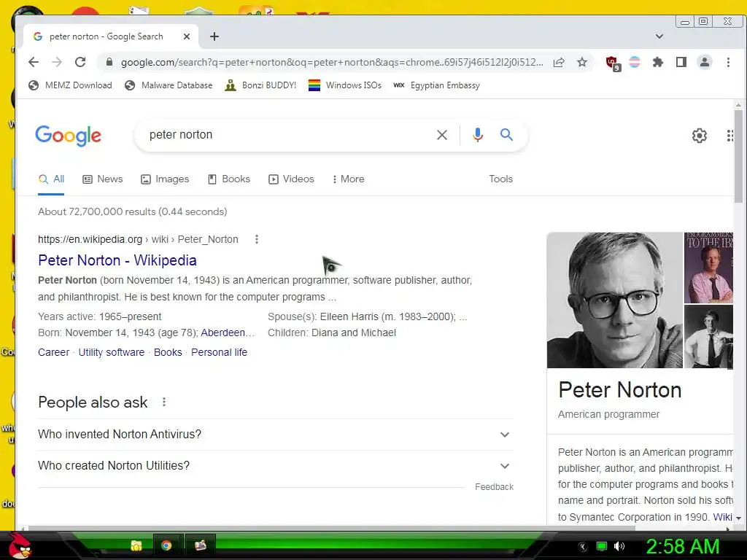
Task: Open the third taskbar application
Action: coord(200,545)
